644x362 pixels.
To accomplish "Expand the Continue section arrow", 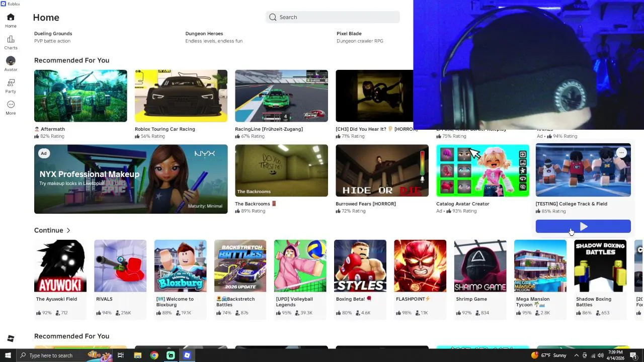I will coord(68,230).
